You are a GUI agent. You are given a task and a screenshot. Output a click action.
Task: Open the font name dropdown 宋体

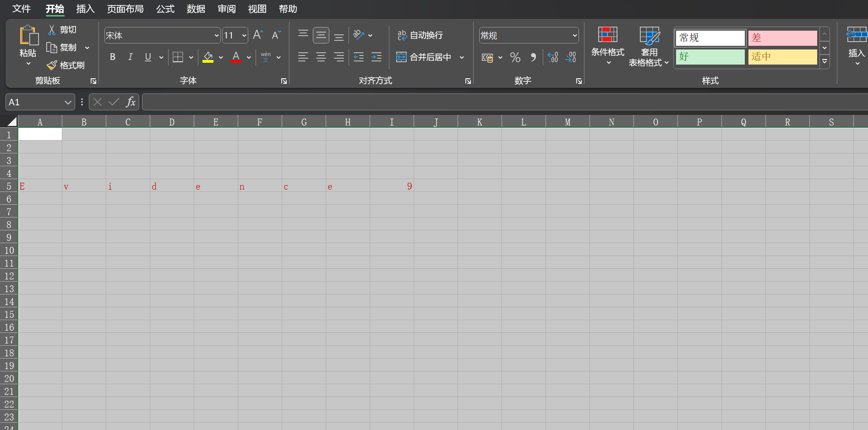[x=217, y=36]
